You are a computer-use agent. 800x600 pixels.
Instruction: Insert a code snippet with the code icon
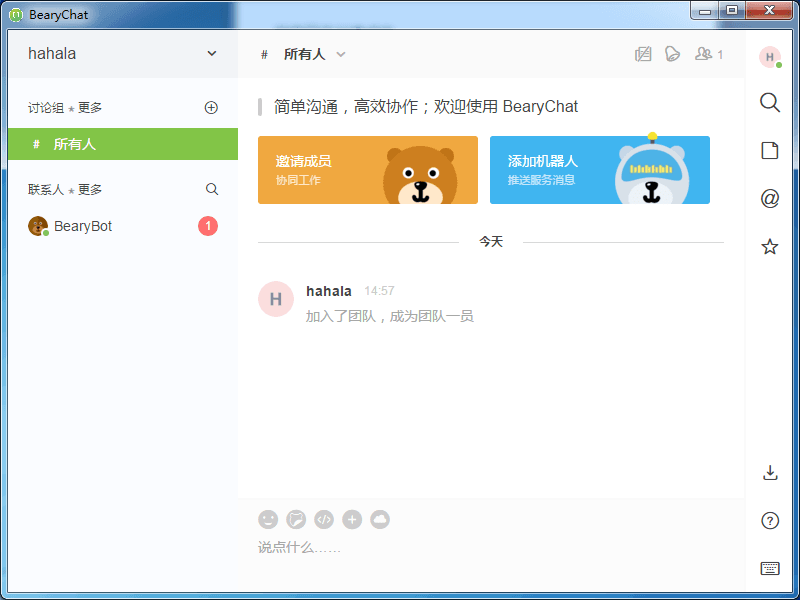tap(324, 519)
